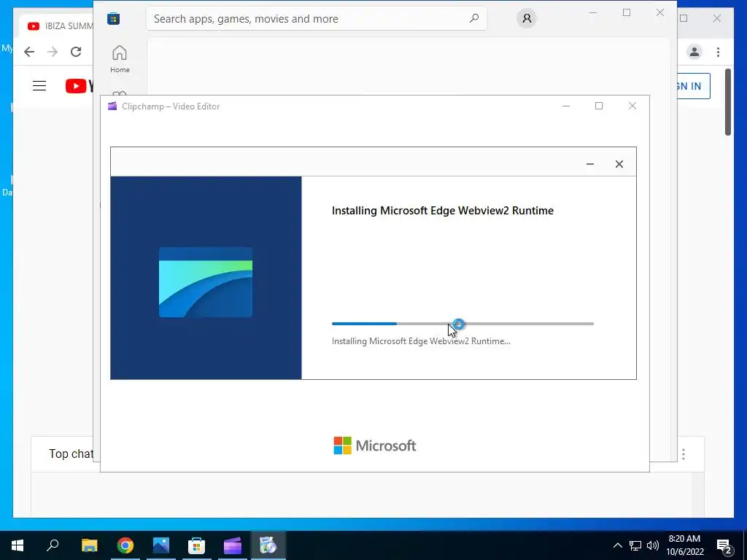This screenshot has height=560, width=747.
Task: Minimize the Webview2 installer dialog
Action: [x=589, y=164]
